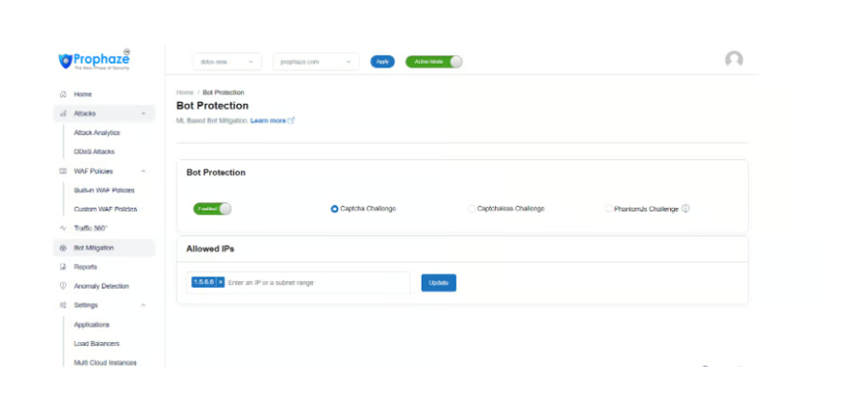Viewport: 868px width, 401px height.
Task: Open the prophaze.com domain dropdown
Action: 316,61
